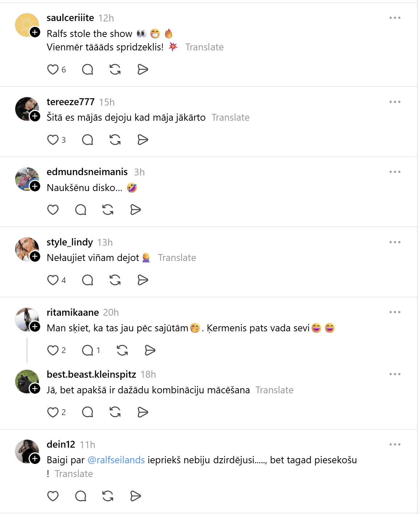This screenshot has width=420, height=514.
Task: Open replies on ritamikaane's comment
Action: point(87,350)
